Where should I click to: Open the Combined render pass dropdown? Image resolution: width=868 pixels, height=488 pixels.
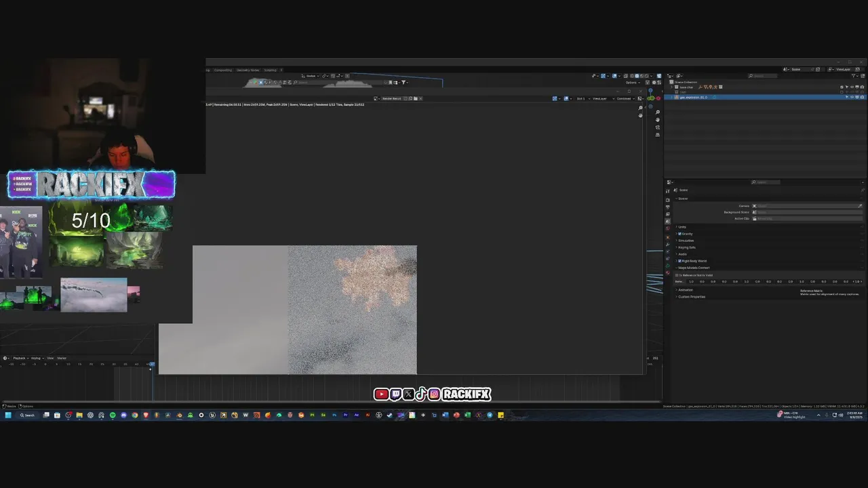pos(625,98)
